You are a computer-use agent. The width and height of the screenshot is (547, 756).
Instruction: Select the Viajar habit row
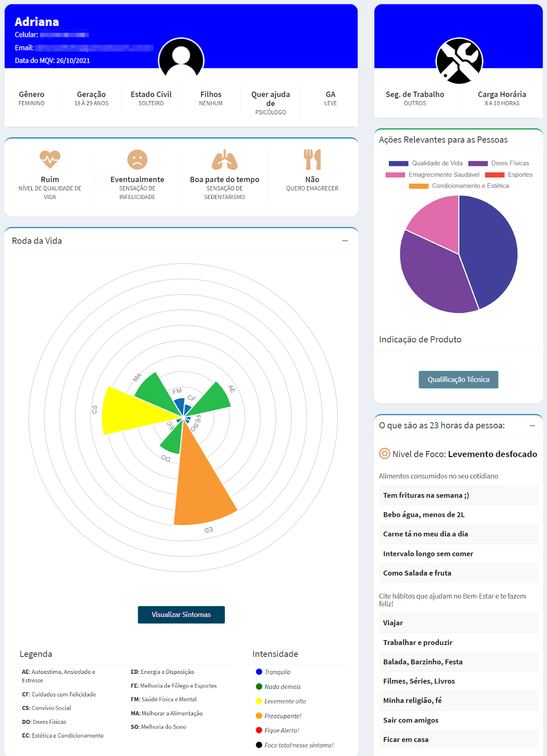pyautogui.click(x=458, y=623)
